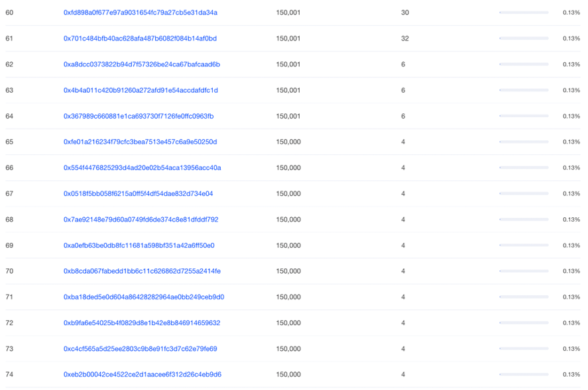Open address link starting 0xa0efb63be0db8fc1

[x=139, y=246]
